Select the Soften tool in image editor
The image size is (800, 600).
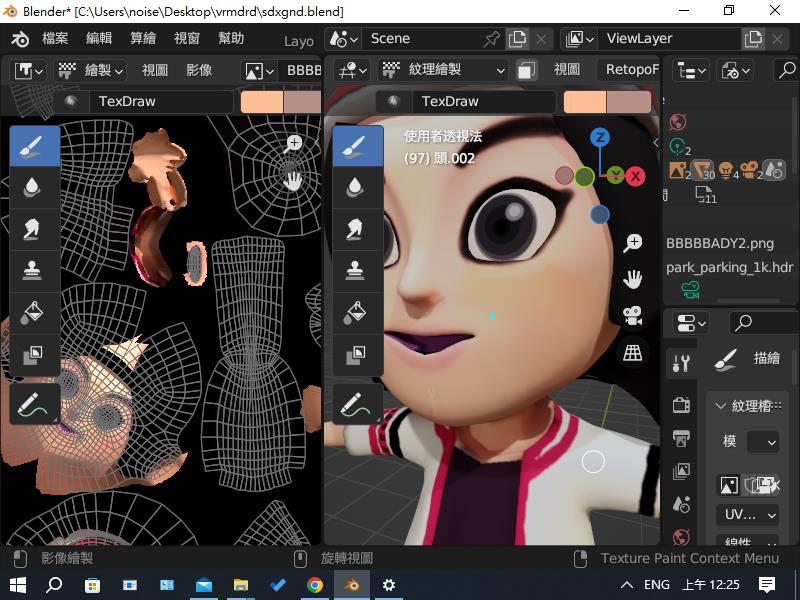pos(34,187)
